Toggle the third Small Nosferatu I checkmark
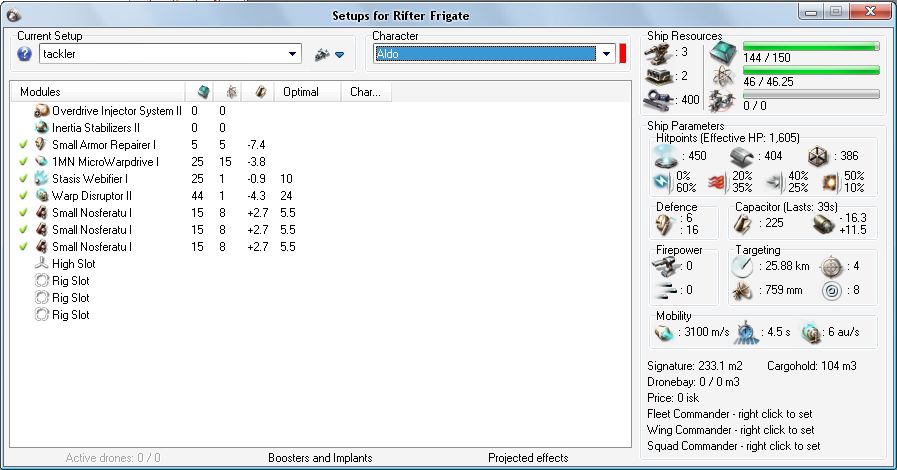The image size is (897, 470). 23,246
